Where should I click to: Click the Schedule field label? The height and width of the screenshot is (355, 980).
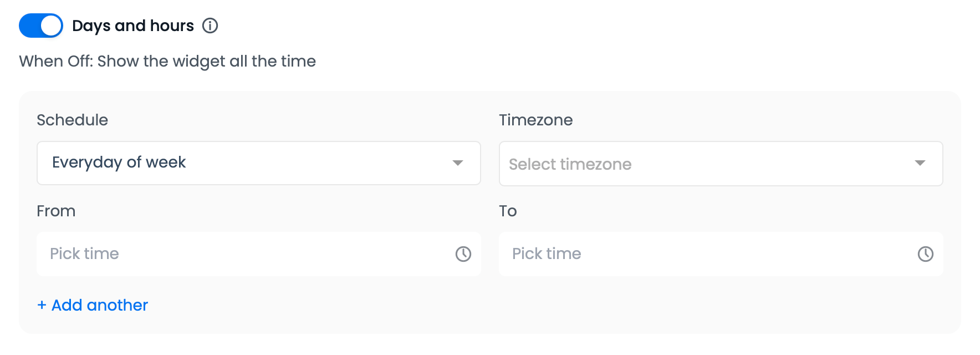pos(72,120)
